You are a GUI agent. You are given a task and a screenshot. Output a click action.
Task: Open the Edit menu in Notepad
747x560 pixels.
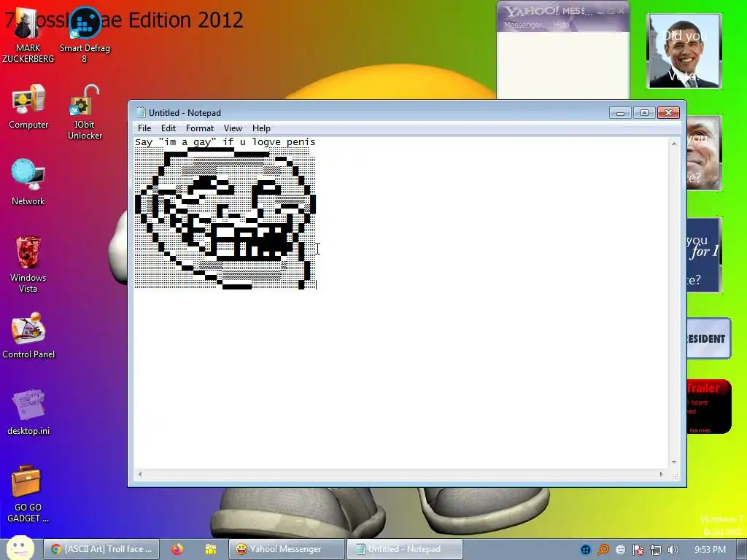click(x=169, y=128)
